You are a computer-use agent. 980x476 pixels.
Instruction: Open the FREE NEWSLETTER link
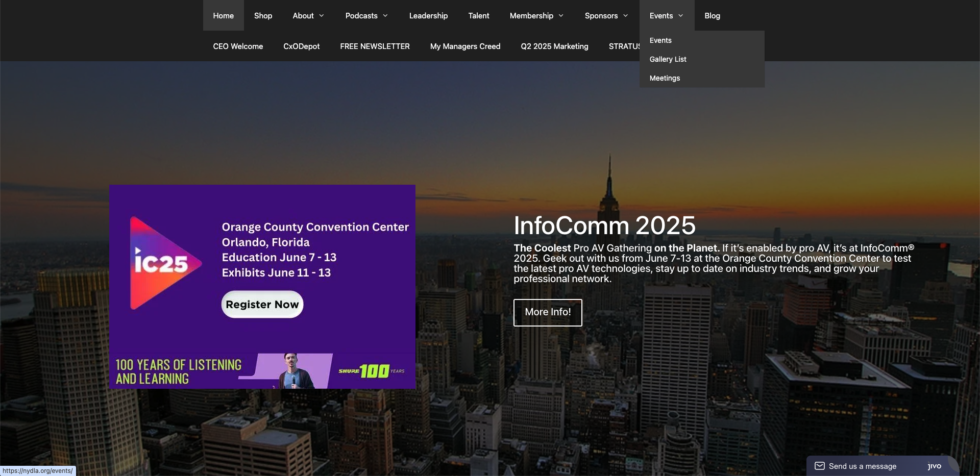(x=375, y=46)
